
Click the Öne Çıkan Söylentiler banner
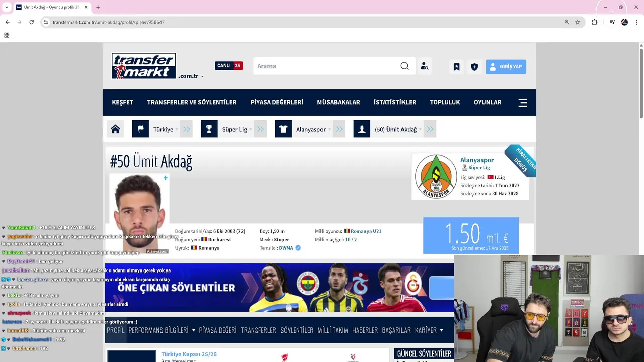click(279, 288)
